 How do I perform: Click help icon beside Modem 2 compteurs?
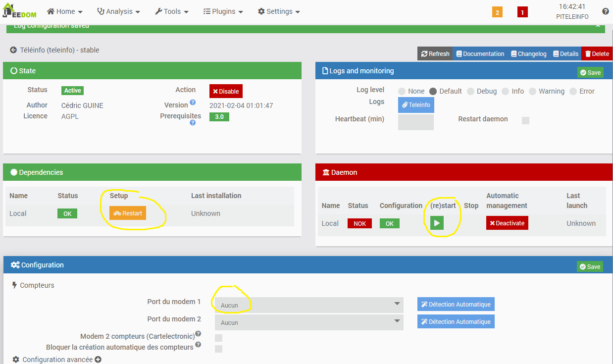[198, 334]
